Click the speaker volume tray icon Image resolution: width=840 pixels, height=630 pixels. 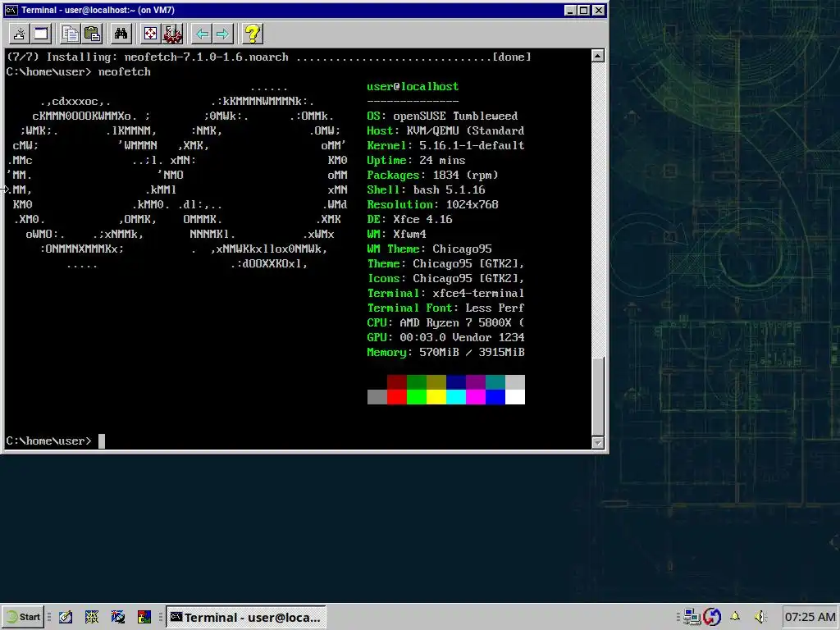pyautogui.click(x=760, y=617)
